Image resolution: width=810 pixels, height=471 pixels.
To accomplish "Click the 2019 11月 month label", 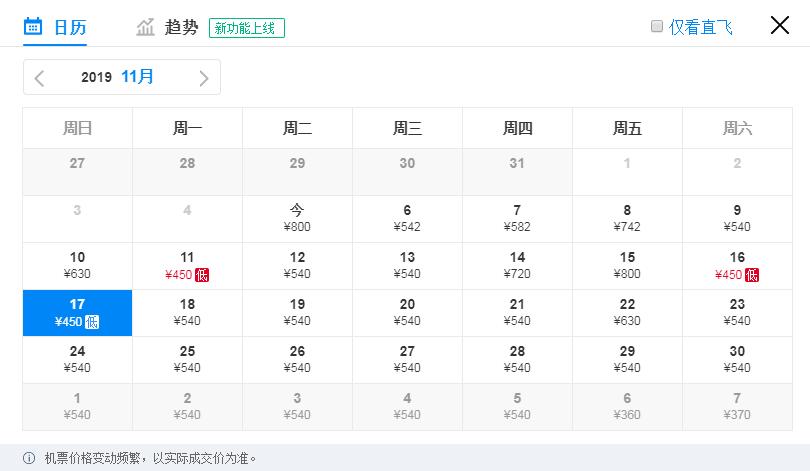I will (x=117, y=77).
